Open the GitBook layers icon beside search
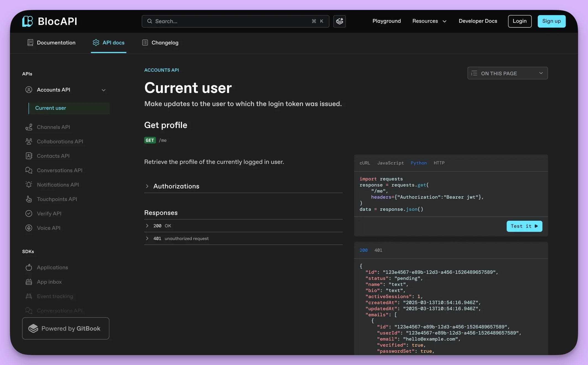 pyautogui.click(x=339, y=21)
